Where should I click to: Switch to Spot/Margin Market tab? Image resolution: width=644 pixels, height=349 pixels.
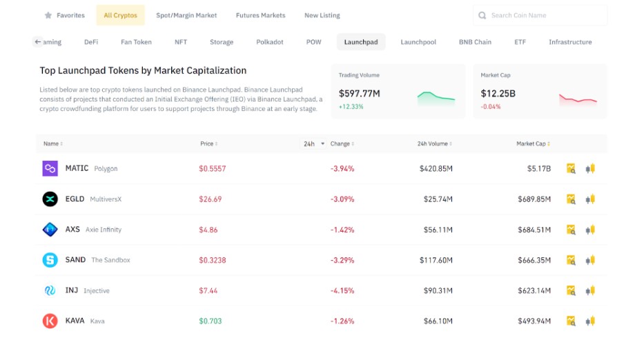point(186,15)
